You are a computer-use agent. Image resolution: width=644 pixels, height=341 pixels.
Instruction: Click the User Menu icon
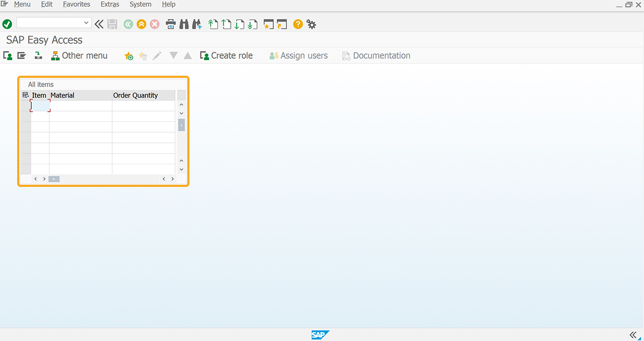click(x=8, y=55)
